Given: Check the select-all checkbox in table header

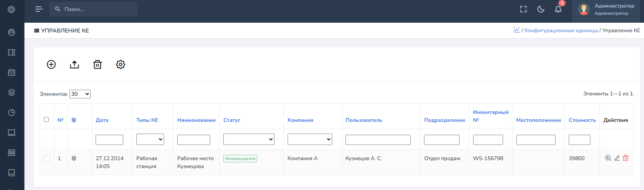Looking at the screenshot, I should (x=46, y=120).
